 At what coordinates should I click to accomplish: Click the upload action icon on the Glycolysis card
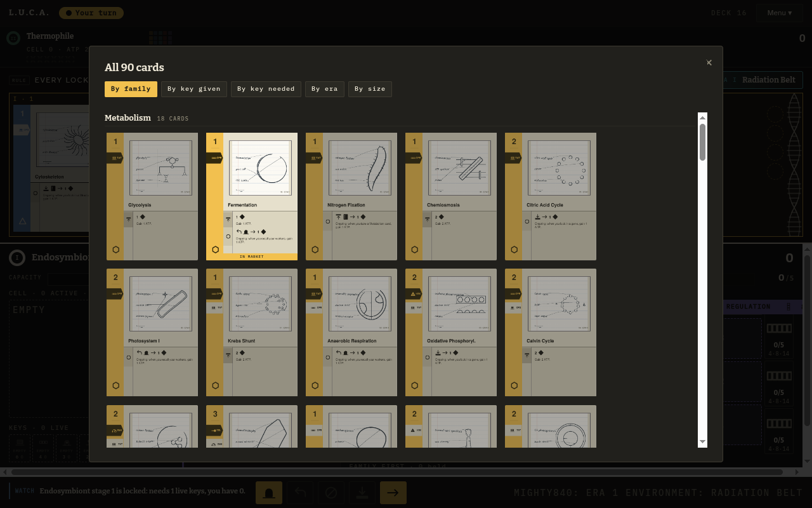click(x=129, y=218)
